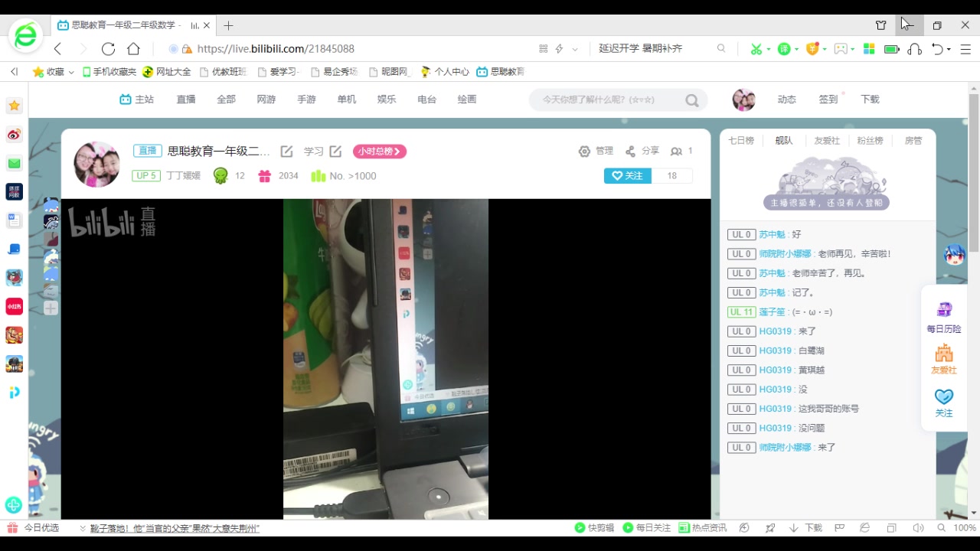
Task: Expand the translate tool dropdown arrow
Action: click(796, 49)
